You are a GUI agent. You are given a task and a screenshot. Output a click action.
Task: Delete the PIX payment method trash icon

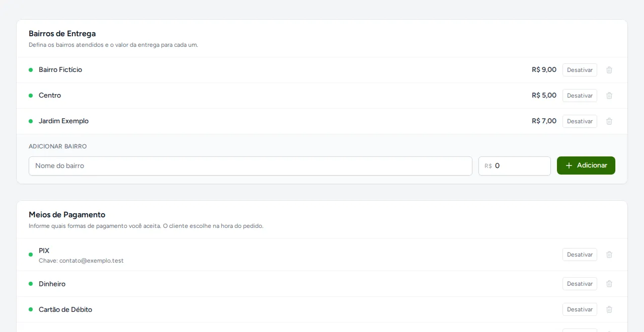(609, 255)
